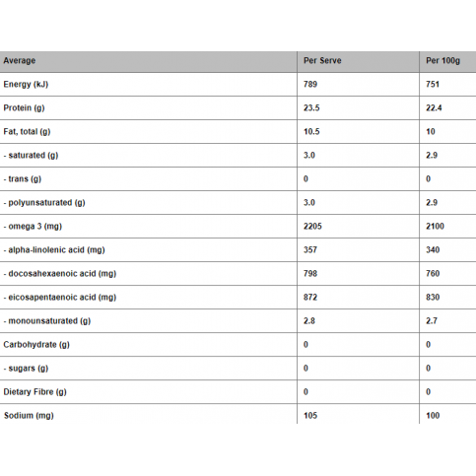
Task: Click the Per Serve column header
Action: (x=322, y=61)
